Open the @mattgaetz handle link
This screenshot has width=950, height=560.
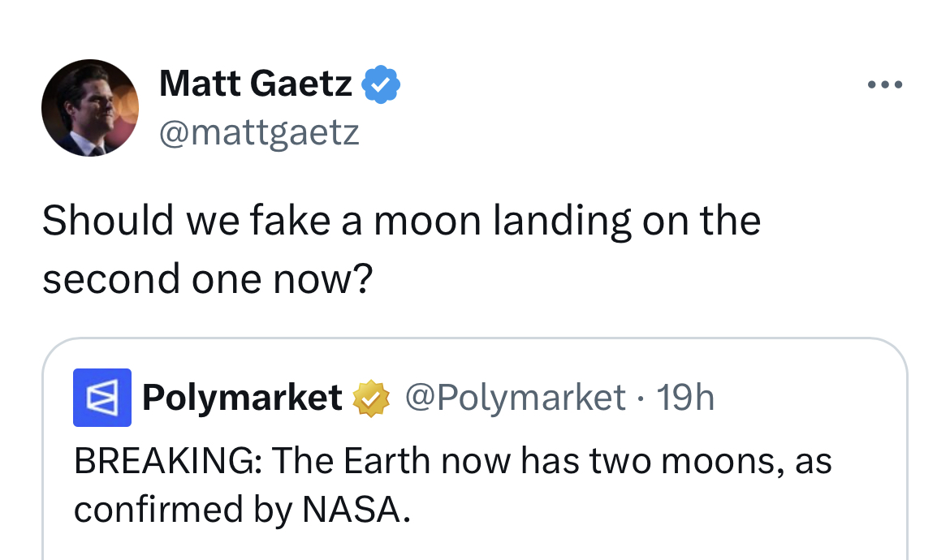point(259,131)
